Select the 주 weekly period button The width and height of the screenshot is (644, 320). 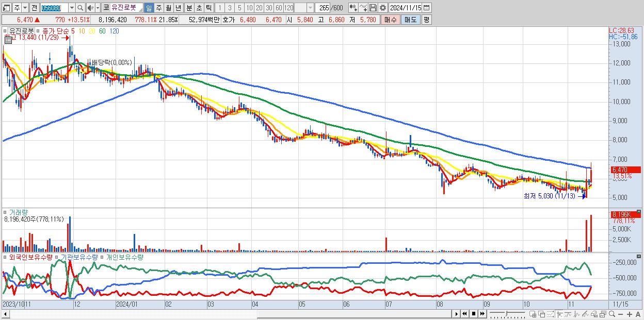coord(158,8)
